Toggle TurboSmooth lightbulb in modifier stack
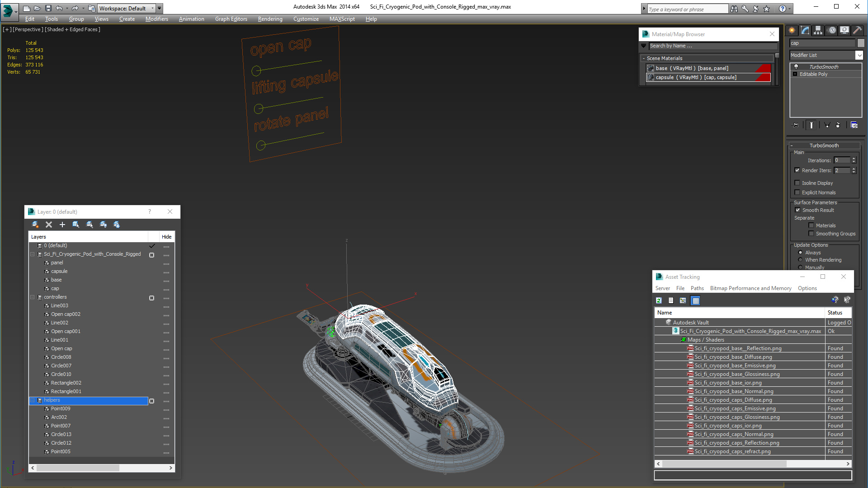The height and width of the screenshot is (488, 868). click(796, 67)
